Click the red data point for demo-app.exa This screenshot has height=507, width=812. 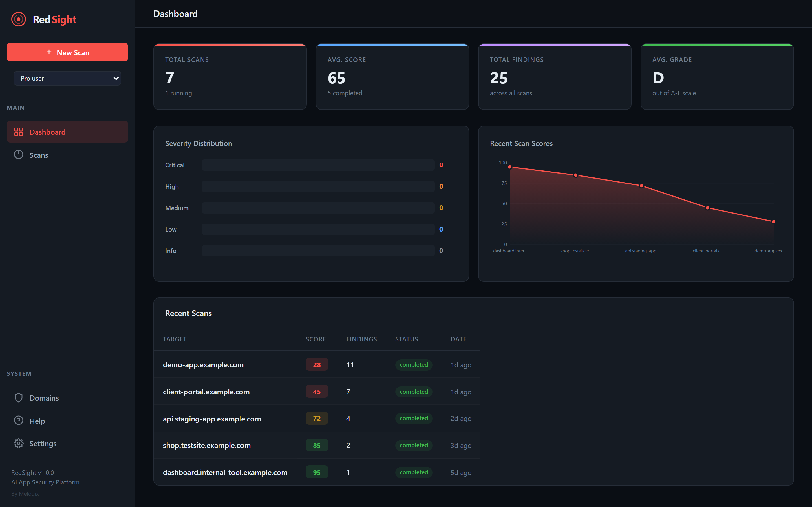[x=773, y=221]
